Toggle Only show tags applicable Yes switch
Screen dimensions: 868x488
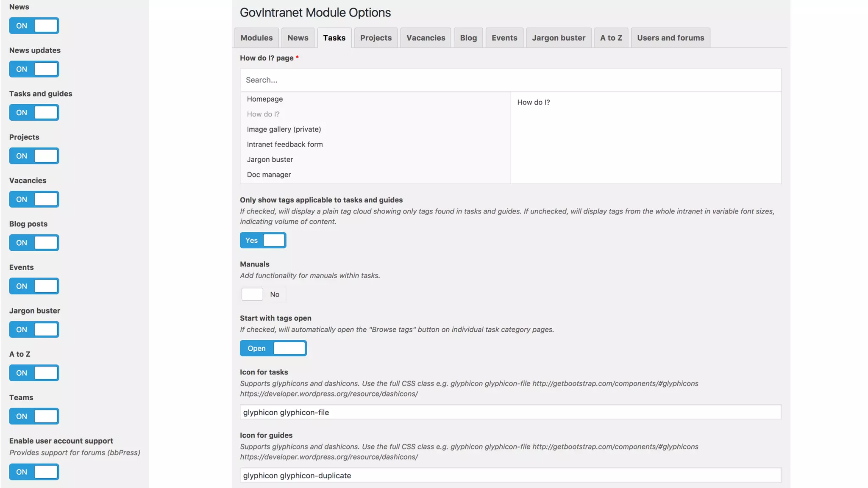[x=263, y=241]
